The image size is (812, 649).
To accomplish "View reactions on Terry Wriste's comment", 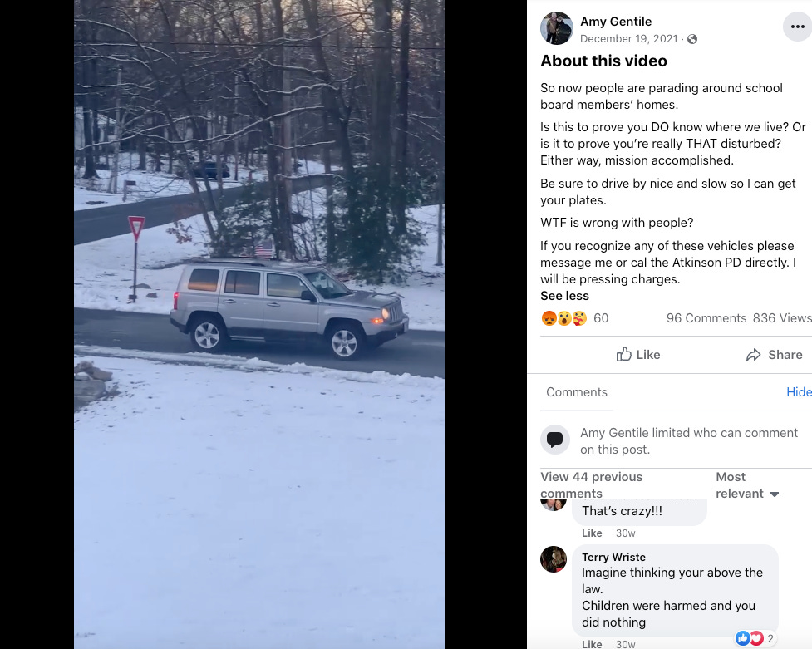I will (755, 638).
